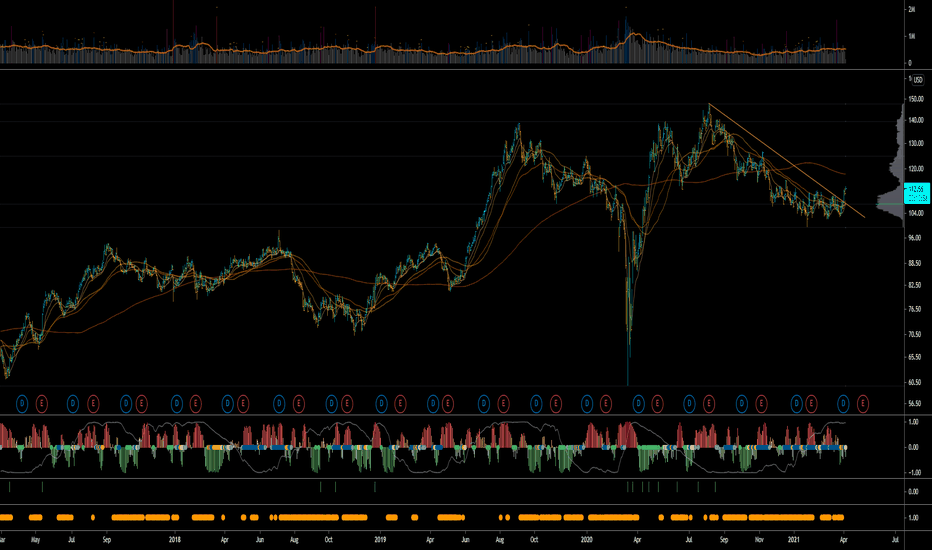Click the dividend D marker above Apr 2019
932x550 pixels.
433,404
